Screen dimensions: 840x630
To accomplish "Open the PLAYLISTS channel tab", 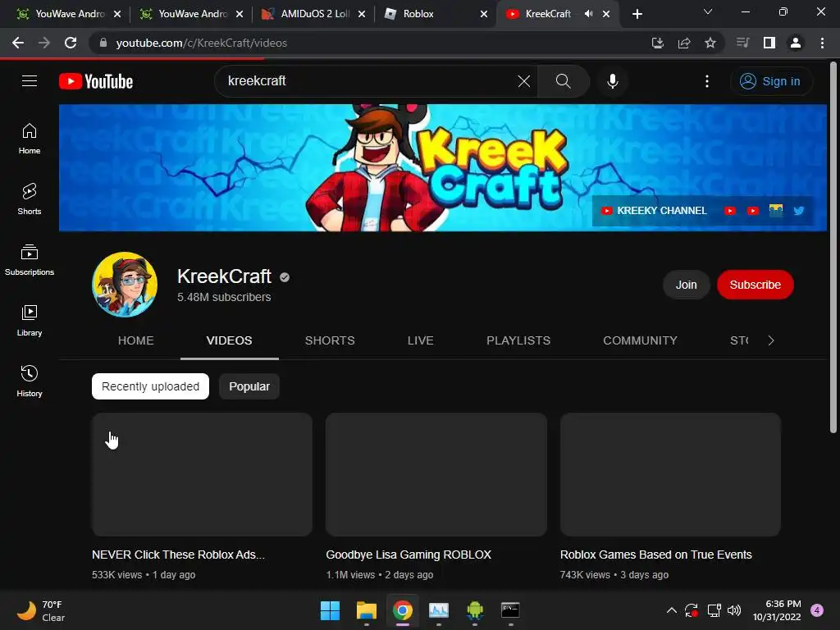I will (x=518, y=340).
